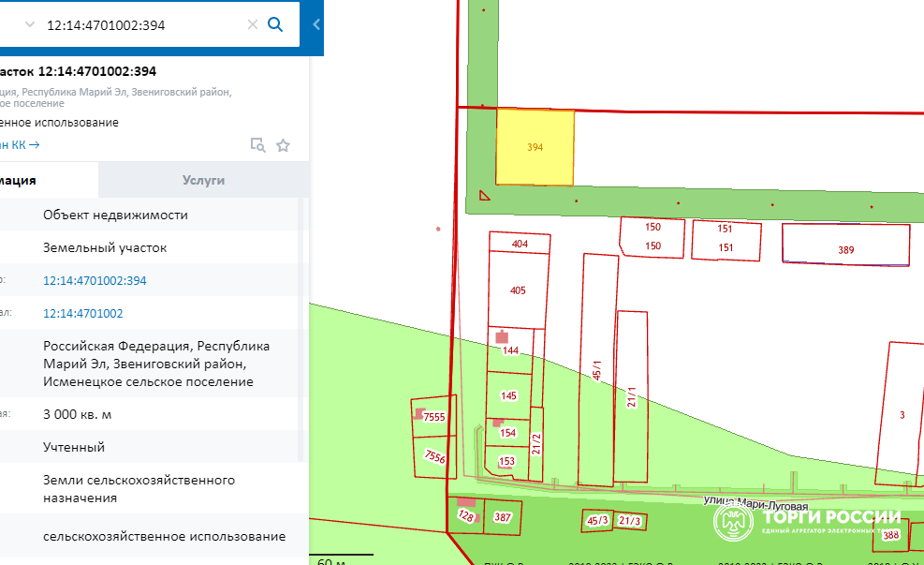
Task: Click the search field with cadastral number
Action: (x=140, y=24)
